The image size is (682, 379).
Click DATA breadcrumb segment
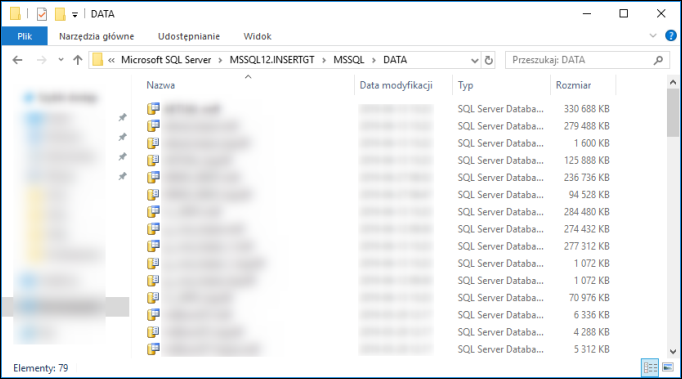pyautogui.click(x=395, y=60)
